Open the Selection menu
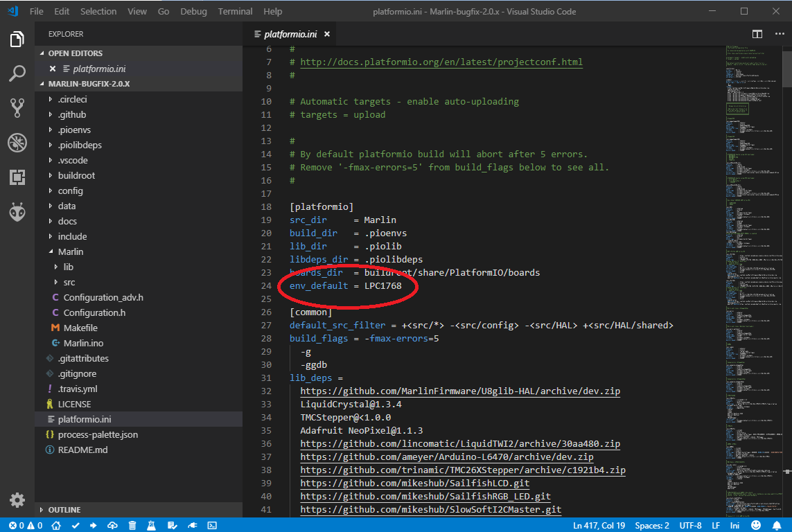This screenshot has height=532, width=792. click(x=98, y=11)
